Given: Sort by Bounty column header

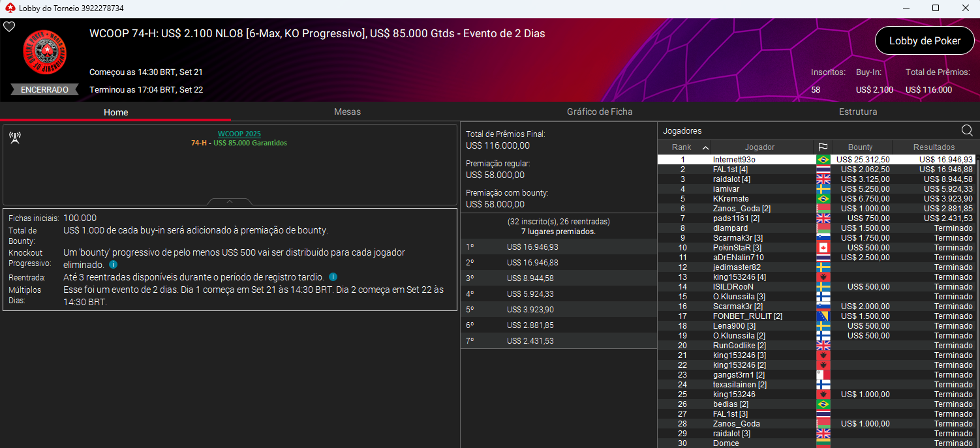Looking at the screenshot, I should point(861,147).
